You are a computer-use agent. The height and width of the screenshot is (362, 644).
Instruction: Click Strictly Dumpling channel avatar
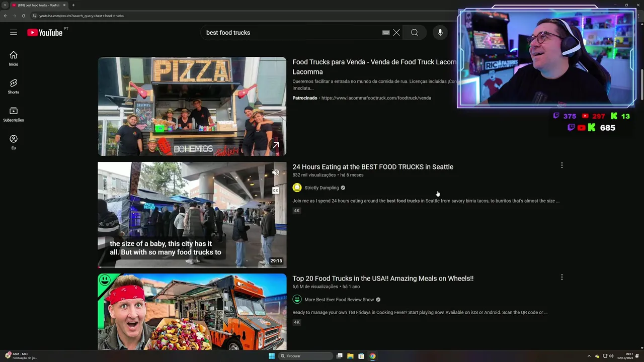pyautogui.click(x=297, y=188)
